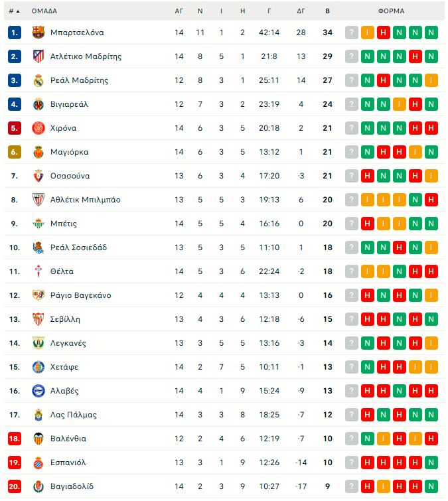Open the Μπαρτσελόνα team link
Screen dimensions: 448x501
[77, 33]
